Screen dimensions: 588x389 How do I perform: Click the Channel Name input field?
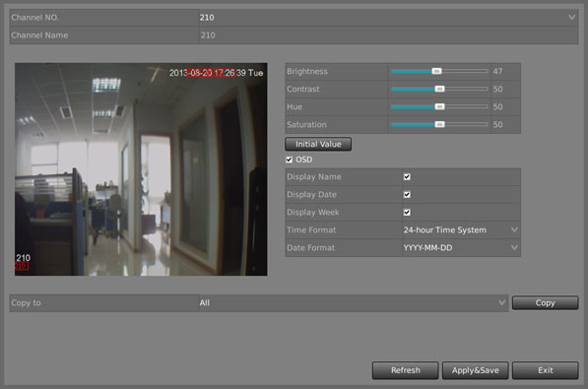pos(388,35)
